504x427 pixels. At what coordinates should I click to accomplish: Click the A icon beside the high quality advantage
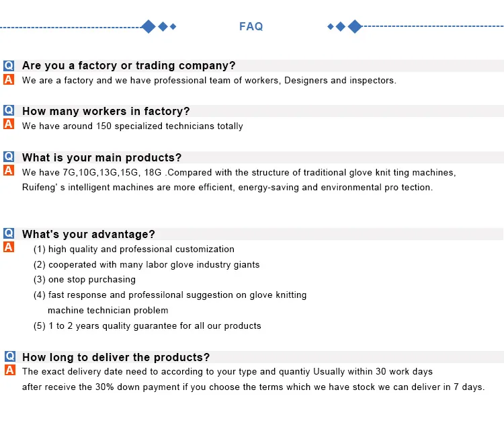9,247
